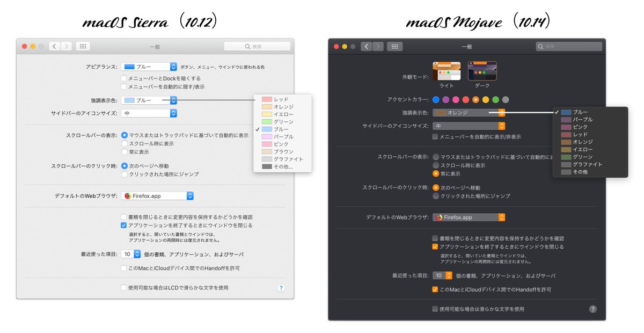Select the orange accent color circle

pos(475,99)
